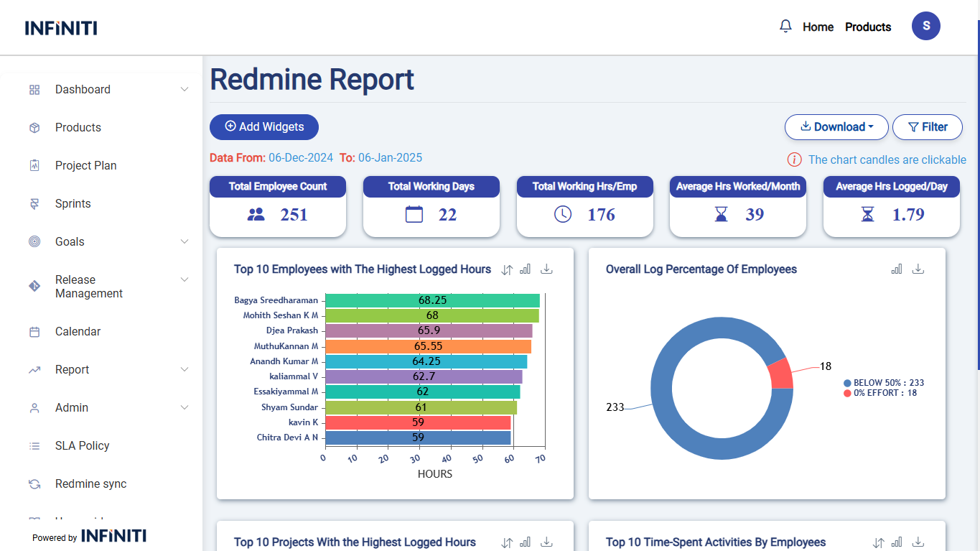
Task: Click the Bagya Sreedharaman bar in chart
Action: (432, 300)
